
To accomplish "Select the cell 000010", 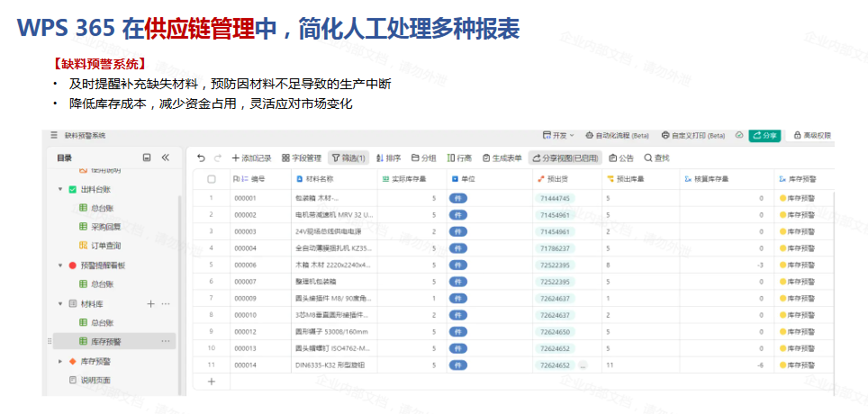I will click(261, 315).
